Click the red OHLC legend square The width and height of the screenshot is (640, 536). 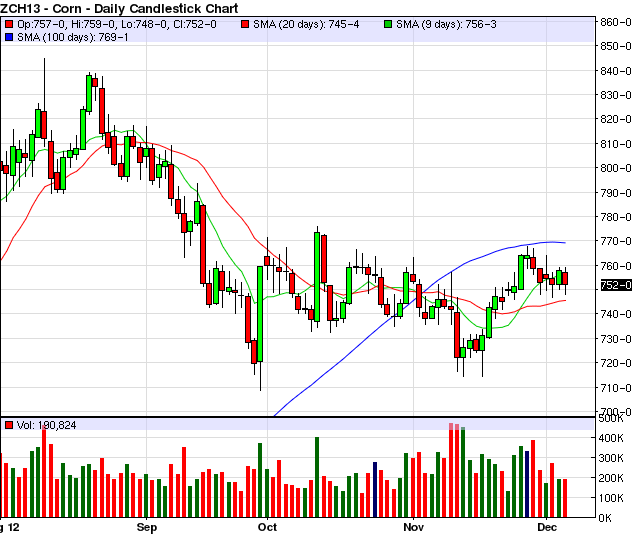coord(9,25)
